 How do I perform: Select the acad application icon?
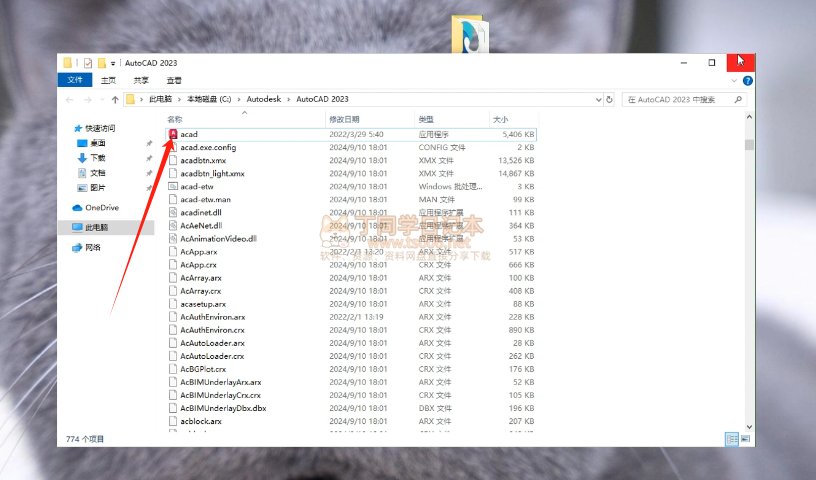[173, 134]
